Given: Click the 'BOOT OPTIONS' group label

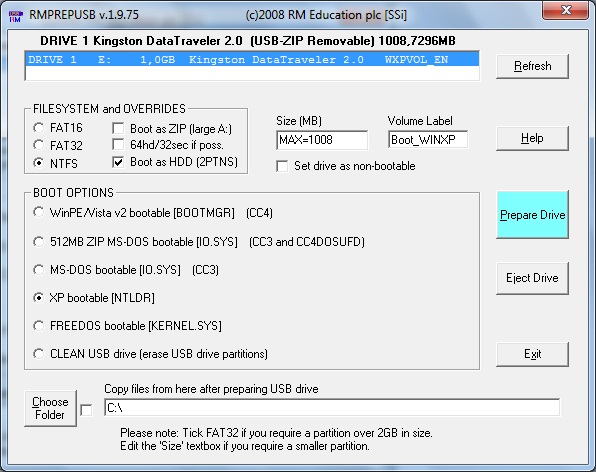Looking at the screenshot, I should pos(73,193).
